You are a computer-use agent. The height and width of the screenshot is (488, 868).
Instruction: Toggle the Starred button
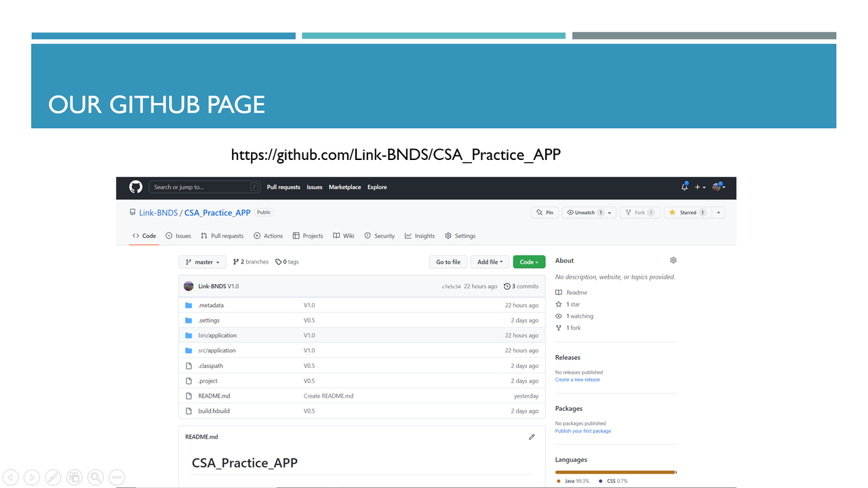688,213
